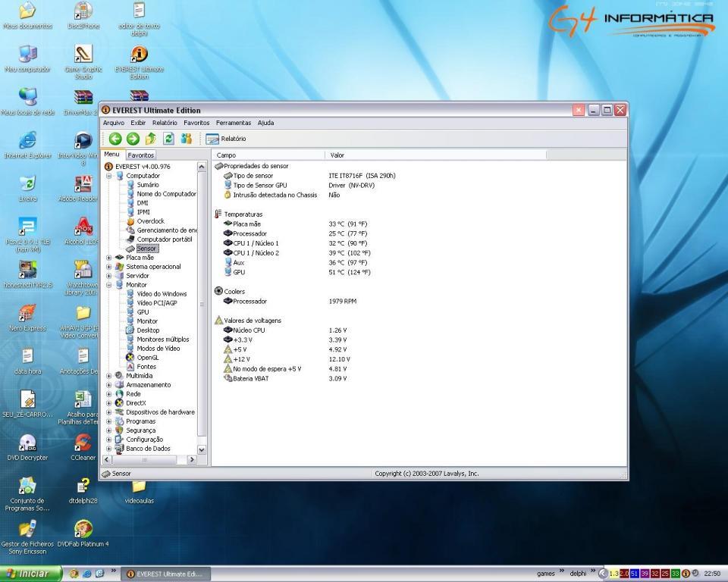The width and height of the screenshot is (728, 582).
Task: Click the OpenGL icon in the tree
Action: click(x=130, y=358)
